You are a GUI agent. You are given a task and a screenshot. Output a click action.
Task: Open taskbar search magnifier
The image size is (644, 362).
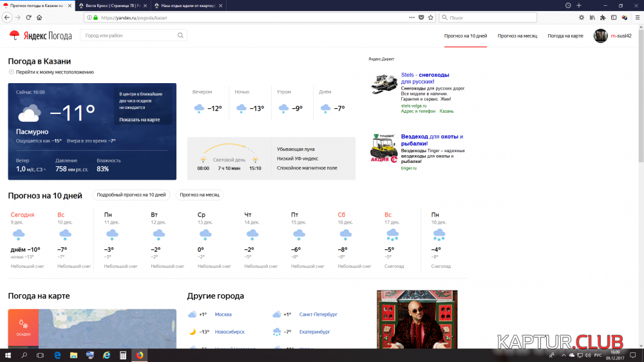(24, 356)
